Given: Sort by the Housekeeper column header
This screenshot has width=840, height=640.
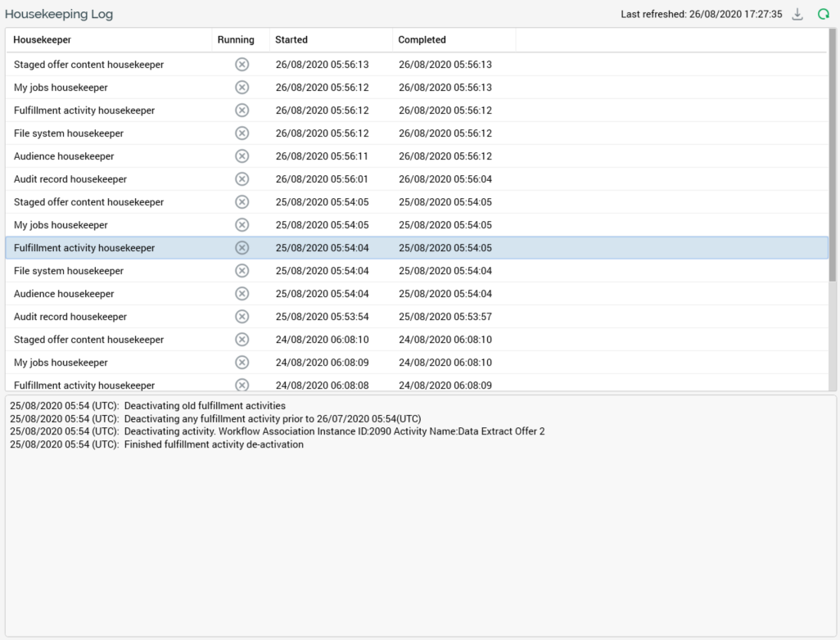Looking at the screenshot, I should (42, 40).
